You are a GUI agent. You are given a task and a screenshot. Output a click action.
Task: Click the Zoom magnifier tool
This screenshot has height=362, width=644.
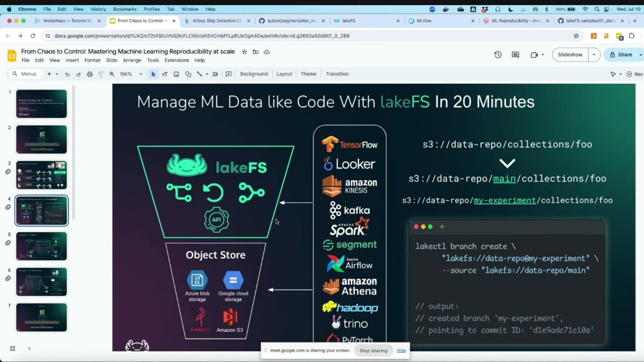tap(112, 74)
